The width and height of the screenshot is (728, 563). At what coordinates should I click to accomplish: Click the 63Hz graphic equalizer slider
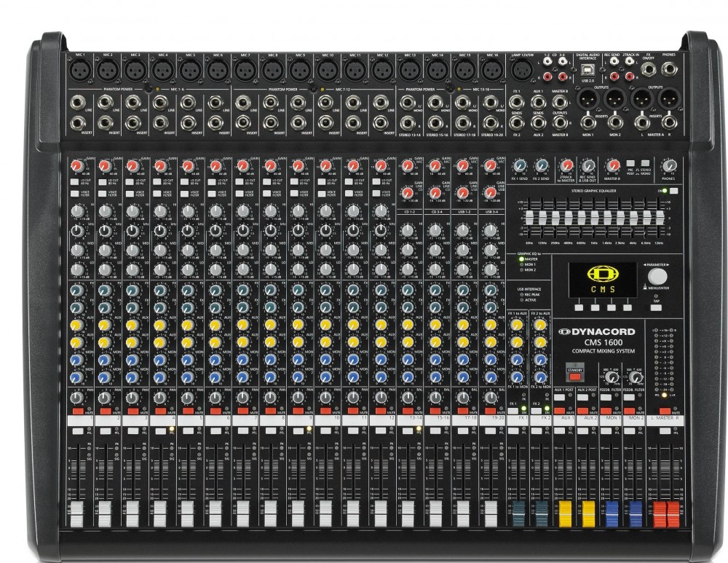point(529,217)
